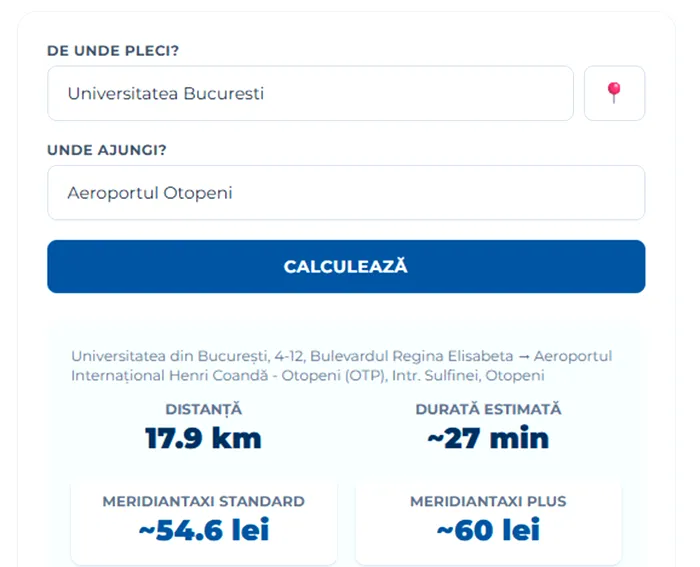
Task: Click the destination address Internațional Henri Coandă
Action: click(x=170, y=375)
